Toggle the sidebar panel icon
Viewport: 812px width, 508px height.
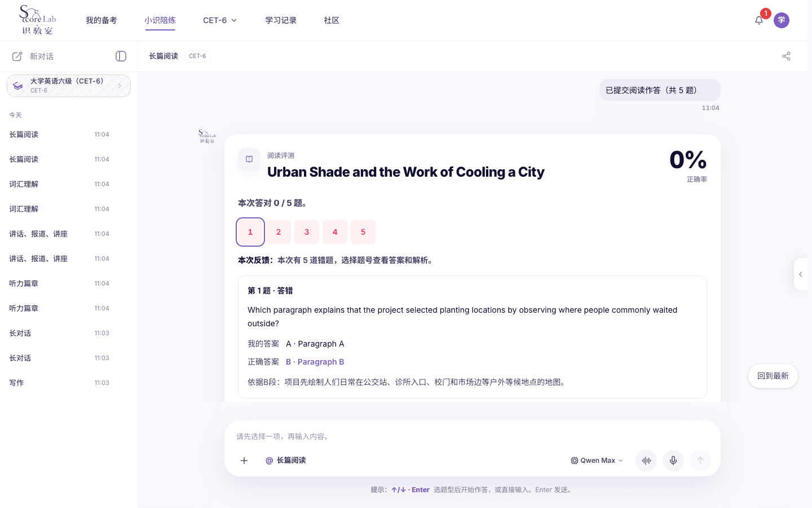[121, 56]
